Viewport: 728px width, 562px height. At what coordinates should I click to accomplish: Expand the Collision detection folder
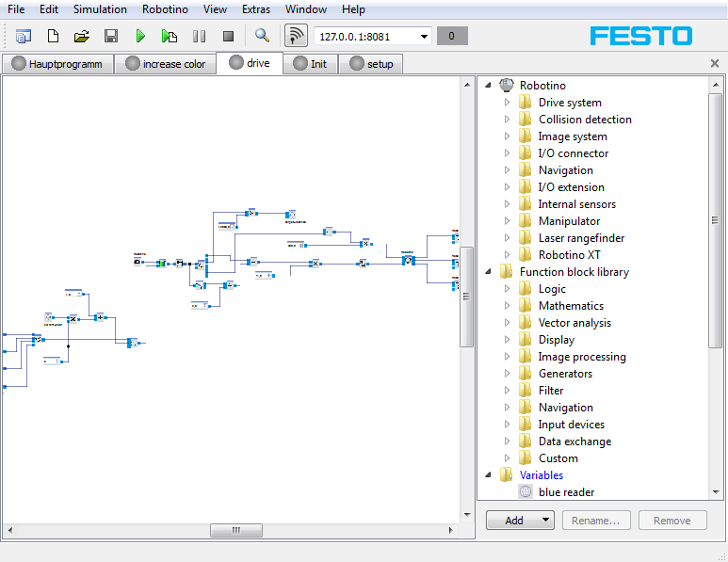click(x=507, y=120)
